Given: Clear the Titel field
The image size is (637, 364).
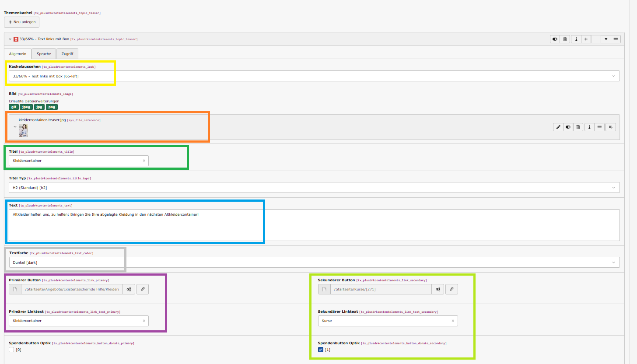Looking at the screenshot, I should point(144,161).
